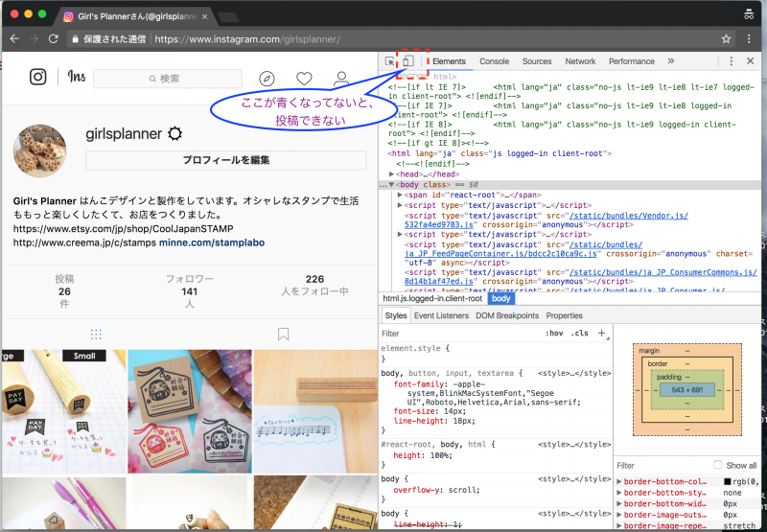Image resolution: width=767 pixels, height=532 pixels.
Task: Bookmark this page with the star icon
Action: (726, 38)
